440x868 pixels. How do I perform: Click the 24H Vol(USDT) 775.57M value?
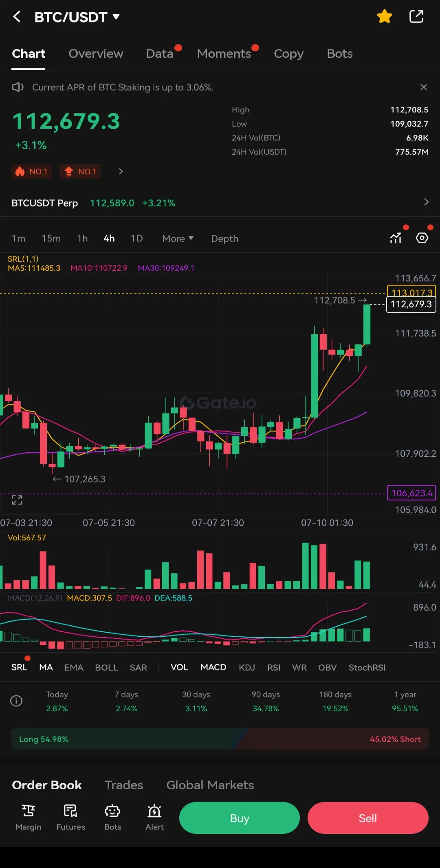coord(412,152)
